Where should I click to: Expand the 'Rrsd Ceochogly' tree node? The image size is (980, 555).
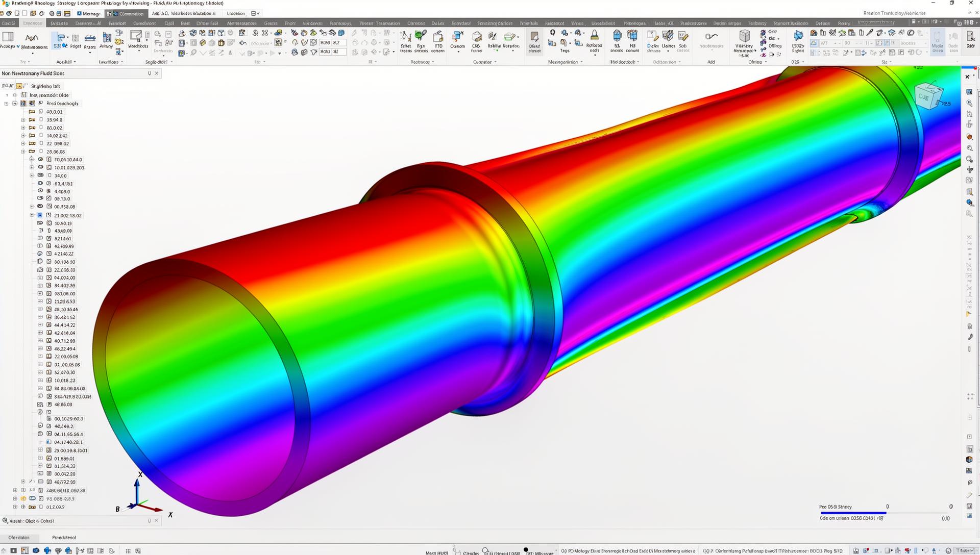click(7, 104)
